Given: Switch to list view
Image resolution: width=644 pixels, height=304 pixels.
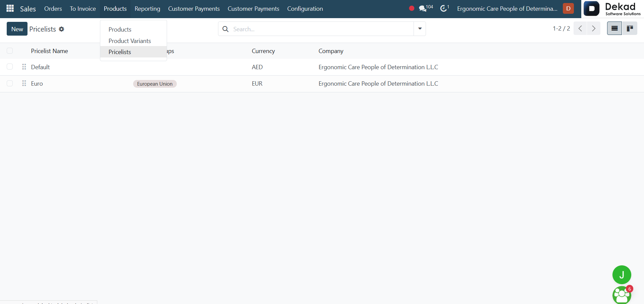Looking at the screenshot, I should pyautogui.click(x=614, y=29).
